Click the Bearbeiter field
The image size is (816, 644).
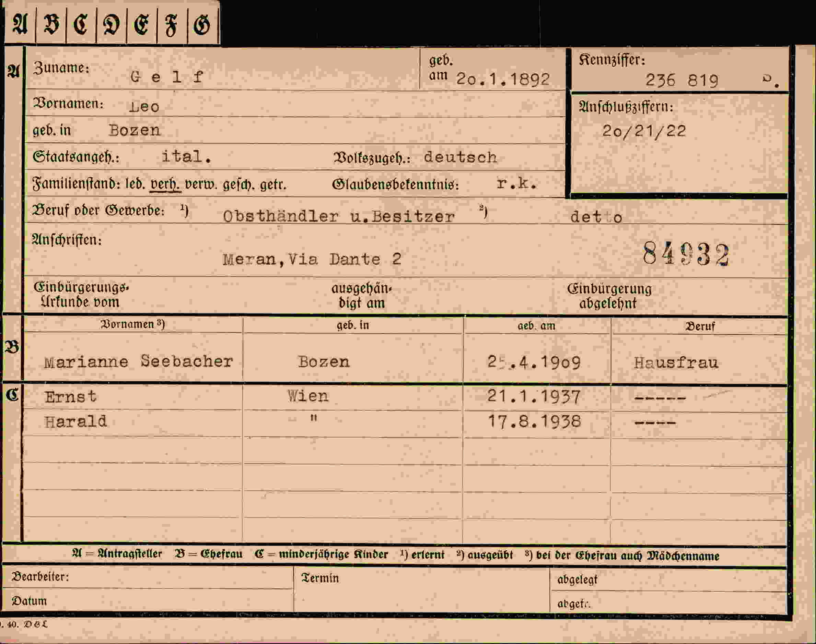tap(148, 577)
